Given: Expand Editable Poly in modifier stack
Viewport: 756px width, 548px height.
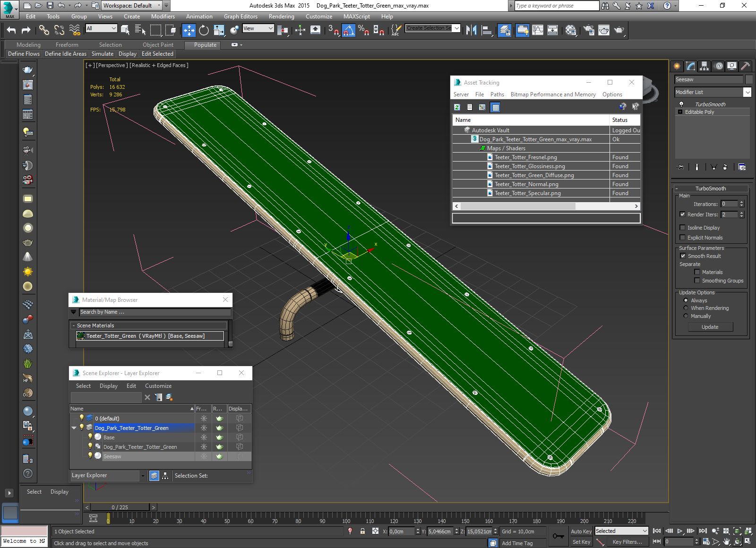Looking at the screenshot, I should tap(680, 112).
